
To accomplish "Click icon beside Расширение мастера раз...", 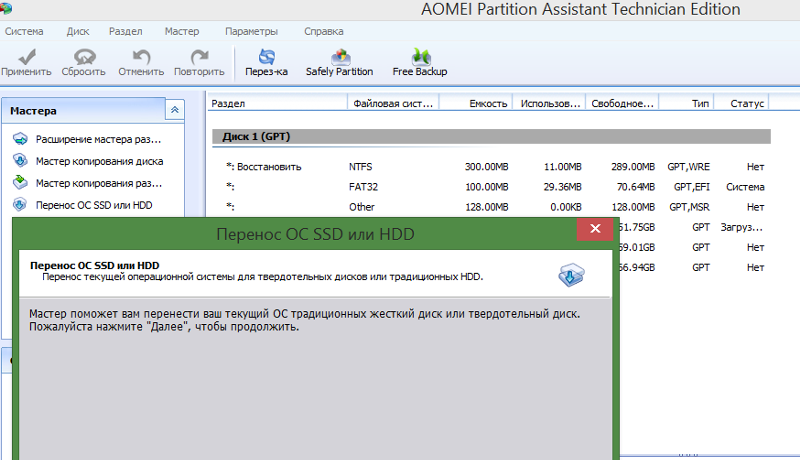I will 20,139.
